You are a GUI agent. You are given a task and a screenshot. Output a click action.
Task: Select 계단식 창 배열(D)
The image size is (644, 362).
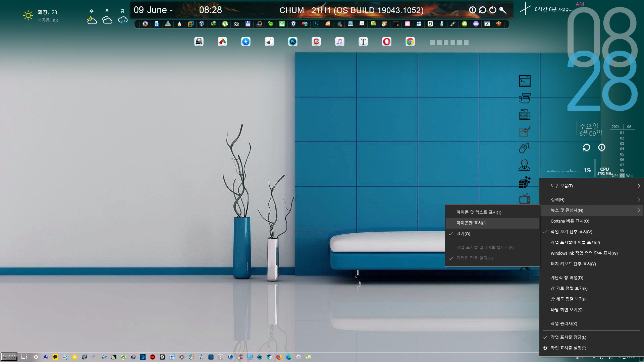pos(591,278)
